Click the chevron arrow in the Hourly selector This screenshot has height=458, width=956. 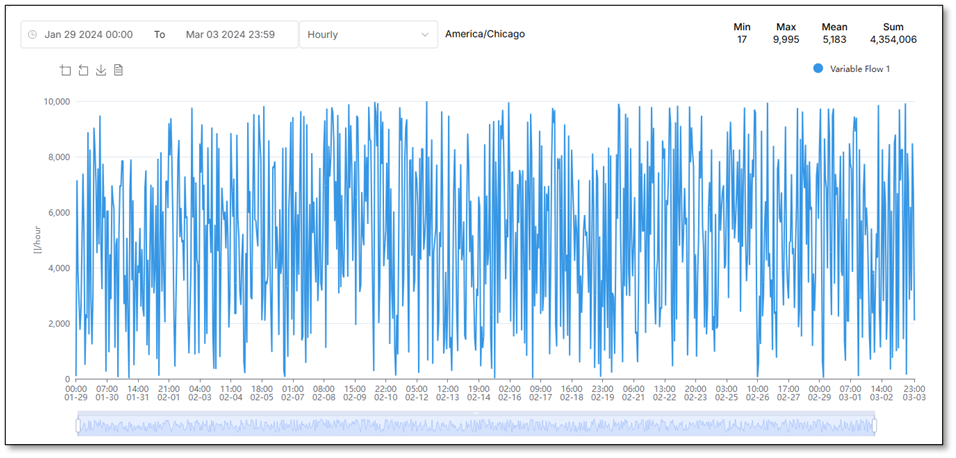[x=425, y=35]
